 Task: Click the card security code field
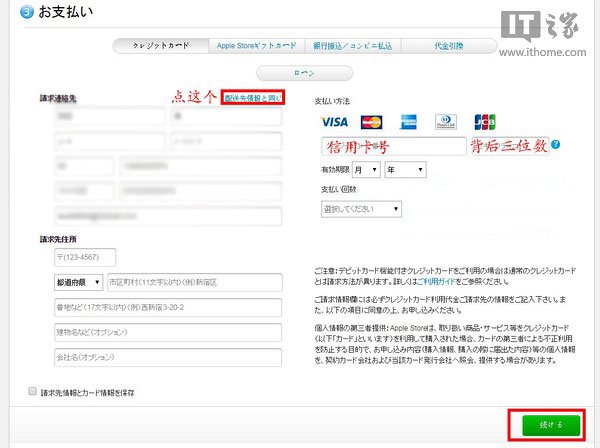510,146
